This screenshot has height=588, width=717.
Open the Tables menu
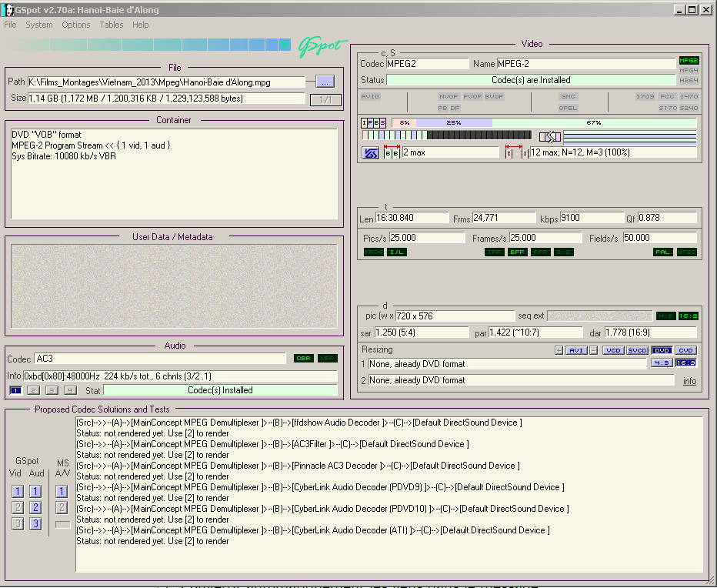click(112, 25)
